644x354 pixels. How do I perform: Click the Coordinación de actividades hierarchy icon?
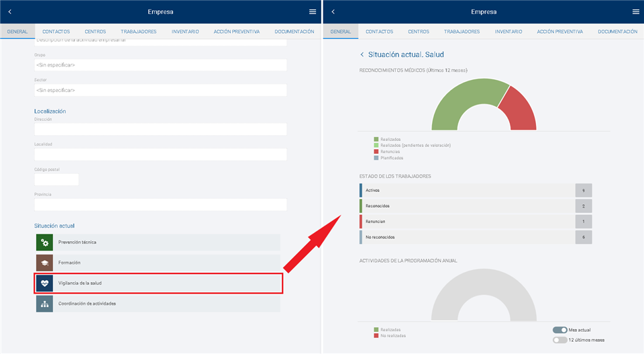44,304
